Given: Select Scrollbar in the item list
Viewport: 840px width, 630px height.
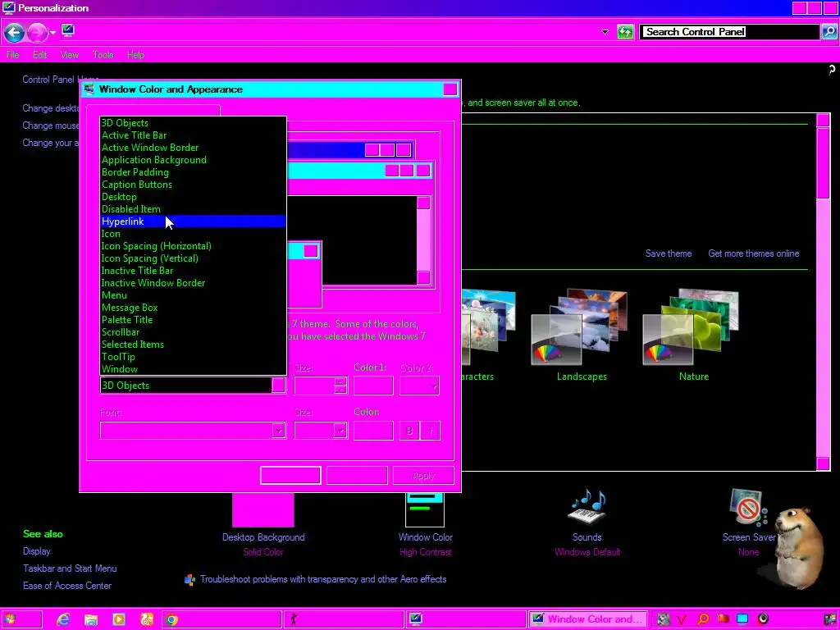Looking at the screenshot, I should [193, 333].
